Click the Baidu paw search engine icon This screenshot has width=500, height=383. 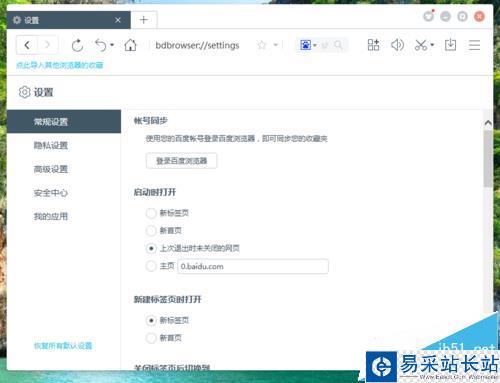click(x=306, y=45)
